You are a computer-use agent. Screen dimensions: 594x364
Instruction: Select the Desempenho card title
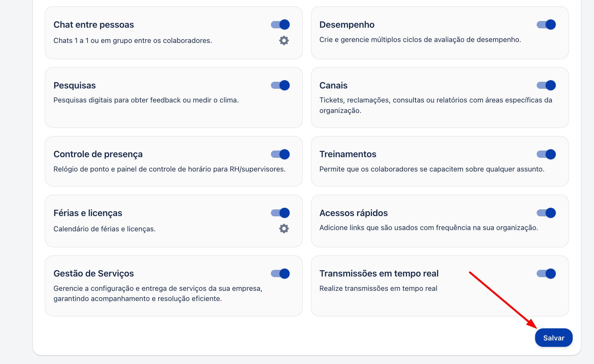[x=347, y=25]
